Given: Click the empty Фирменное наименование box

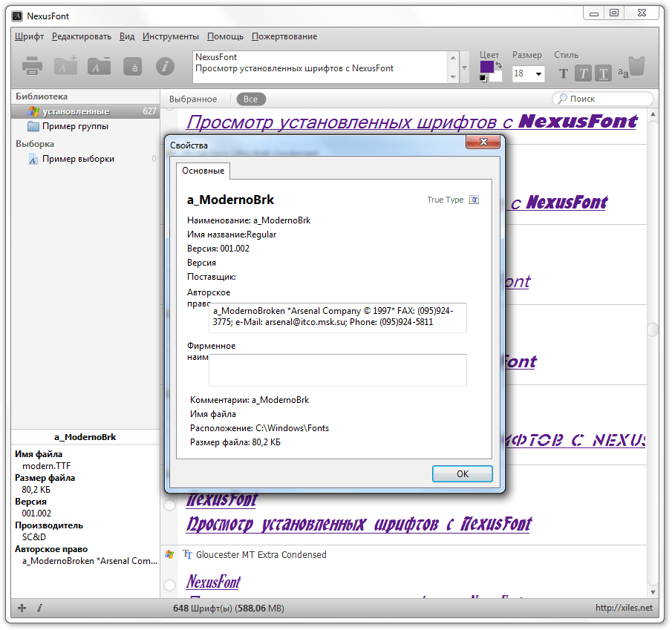Looking at the screenshot, I should pos(337,370).
